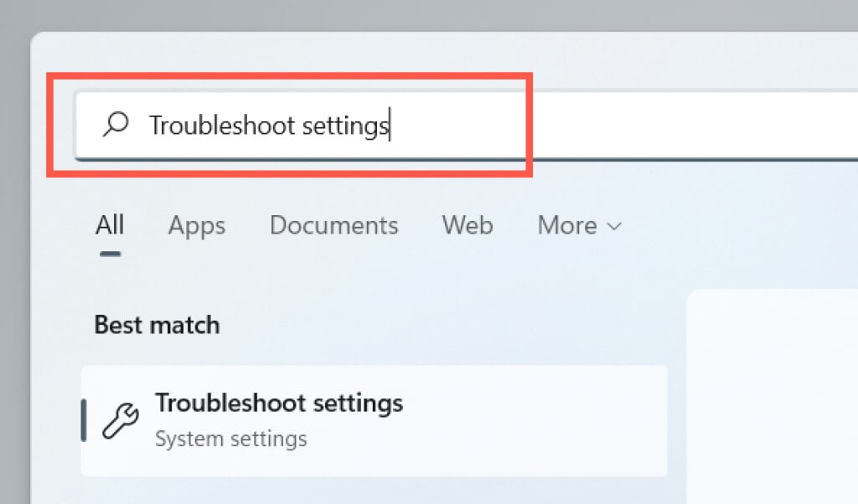Viewport: 858px width, 504px height.
Task: Click the accent bar on the best match result
Action: [84, 420]
